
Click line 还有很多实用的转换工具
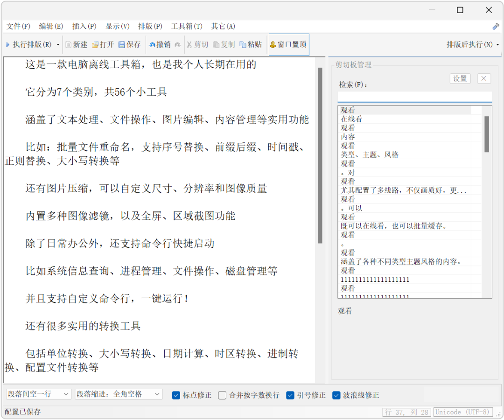[x=83, y=326]
